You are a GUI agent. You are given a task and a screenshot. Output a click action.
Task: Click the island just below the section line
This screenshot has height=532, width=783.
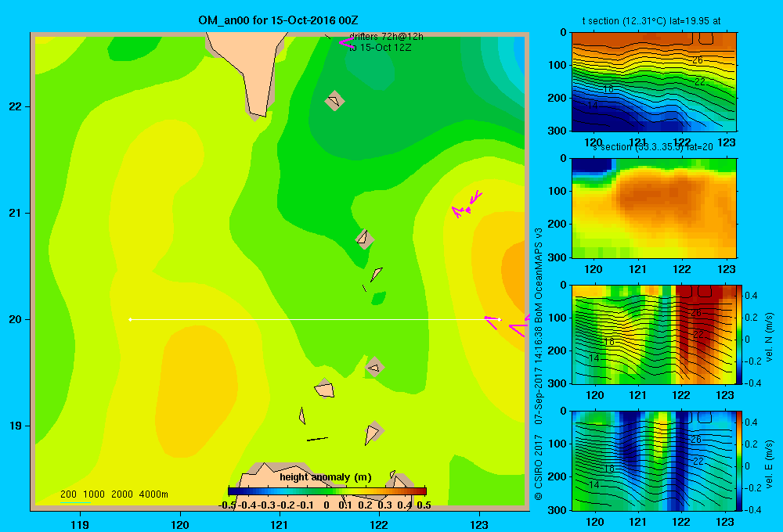[374, 367]
